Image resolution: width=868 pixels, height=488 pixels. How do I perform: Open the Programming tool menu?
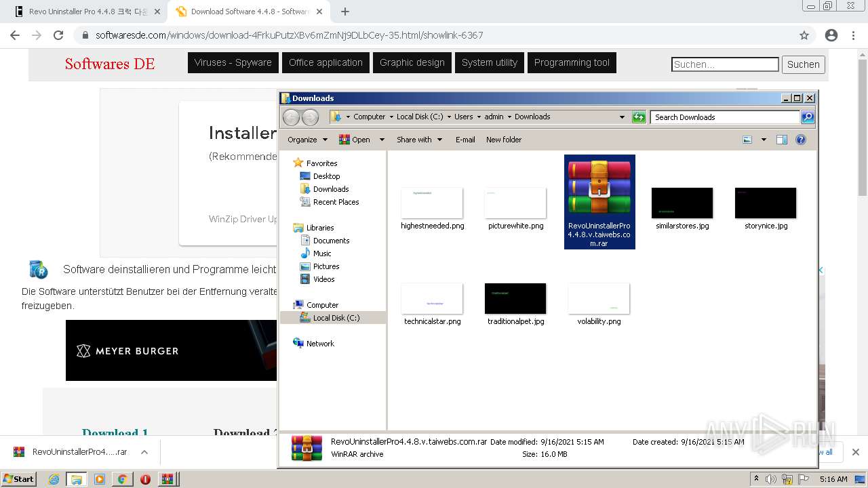point(572,62)
